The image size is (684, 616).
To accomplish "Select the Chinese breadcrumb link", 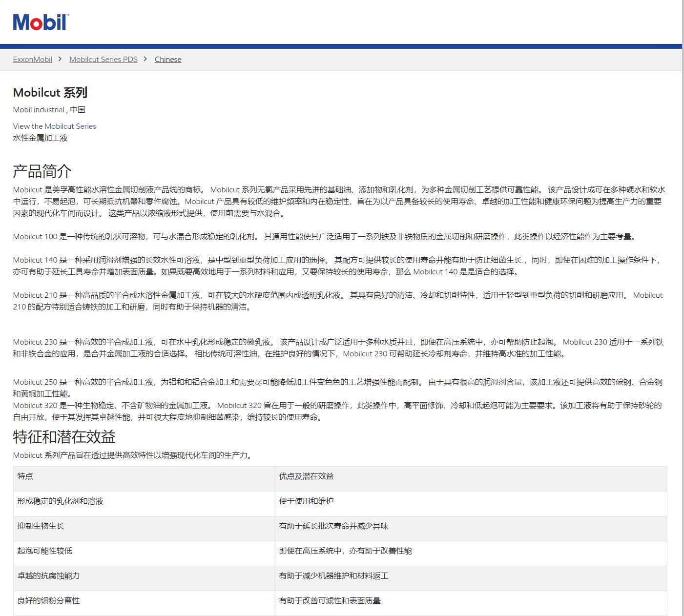I will pos(168,60).
